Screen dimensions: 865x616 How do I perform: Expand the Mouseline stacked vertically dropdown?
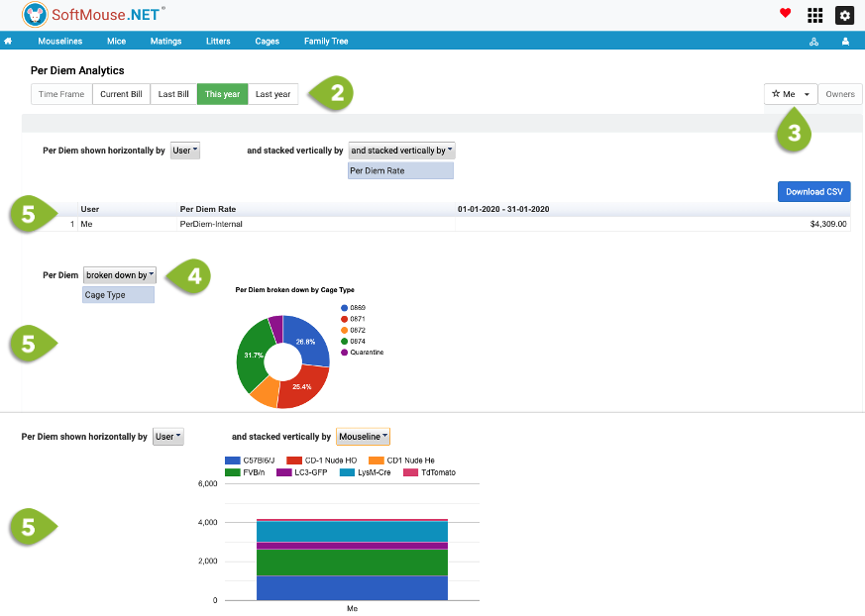tap(363, 437)
